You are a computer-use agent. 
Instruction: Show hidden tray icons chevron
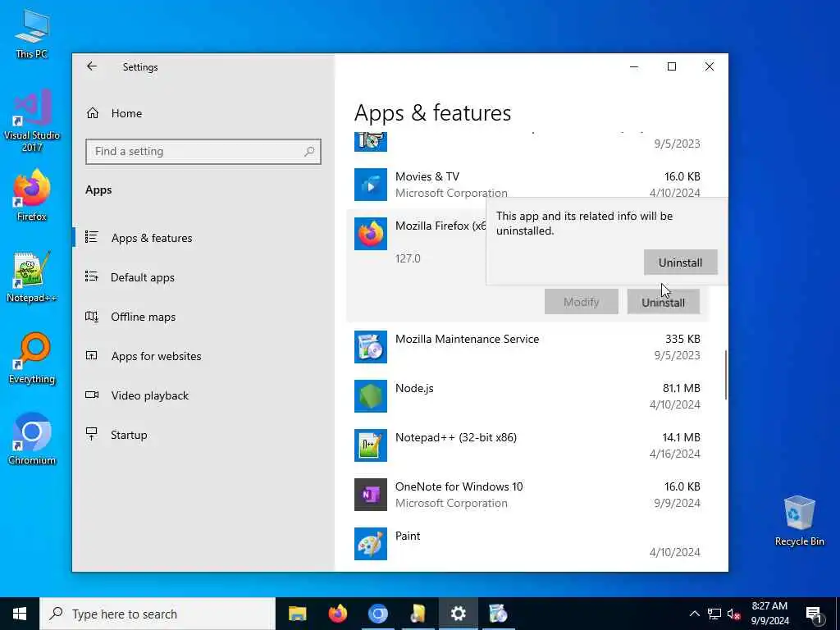tap(694, 614)
